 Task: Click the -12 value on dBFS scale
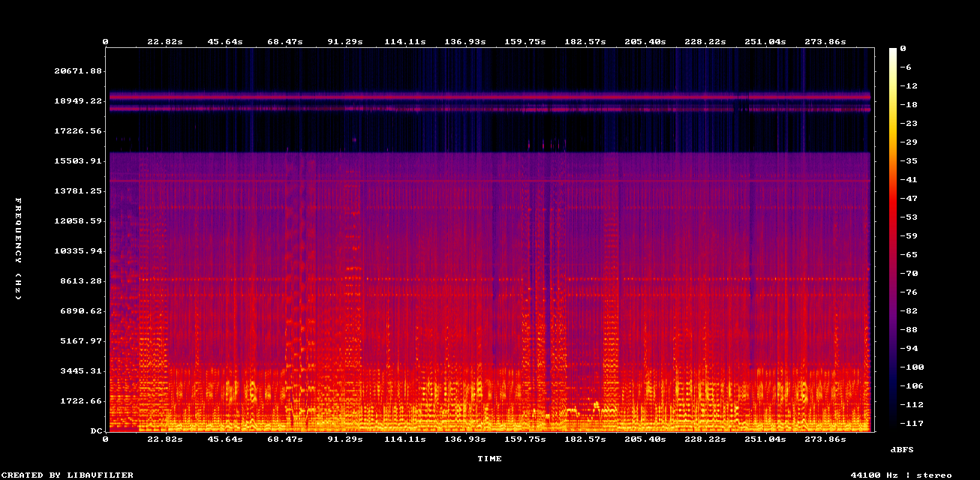coord(909,86)
